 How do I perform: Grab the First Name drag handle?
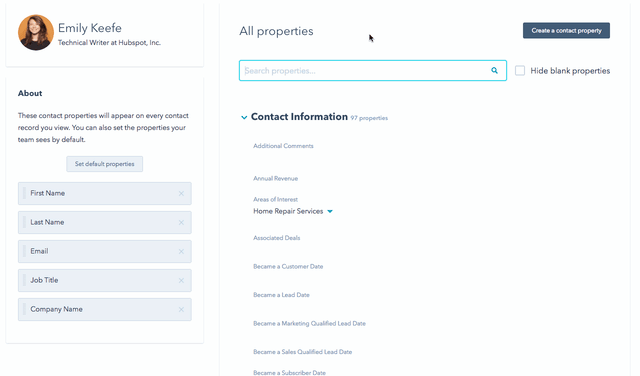point(24,193)
